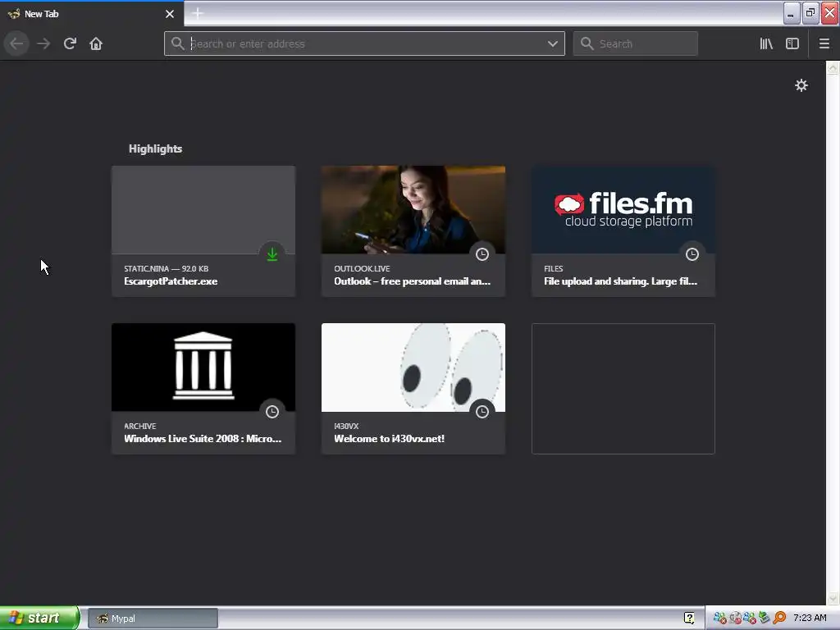Viewport: 840px width, 630px height.
Task: Click the woman with phone thumbnail
Action: 413,209
